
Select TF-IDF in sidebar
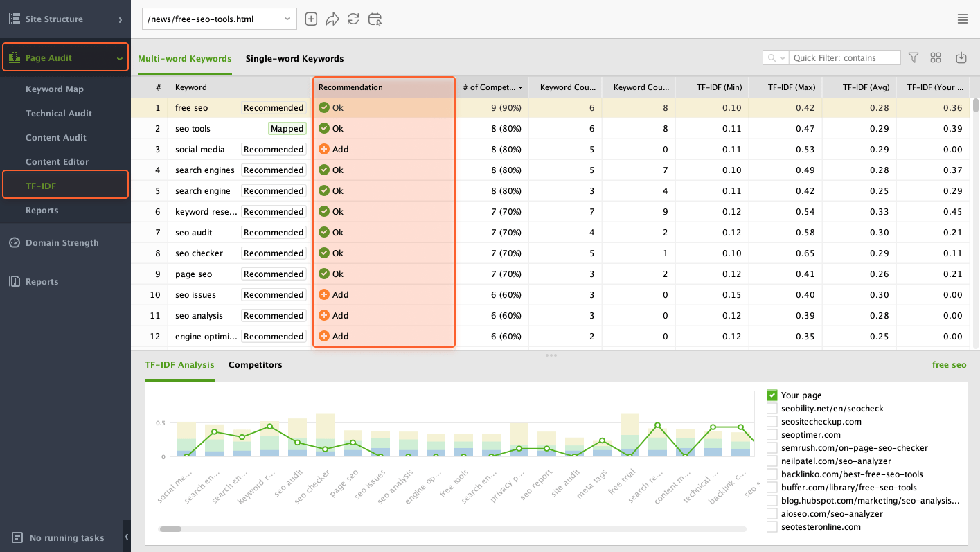pos(65,186)
